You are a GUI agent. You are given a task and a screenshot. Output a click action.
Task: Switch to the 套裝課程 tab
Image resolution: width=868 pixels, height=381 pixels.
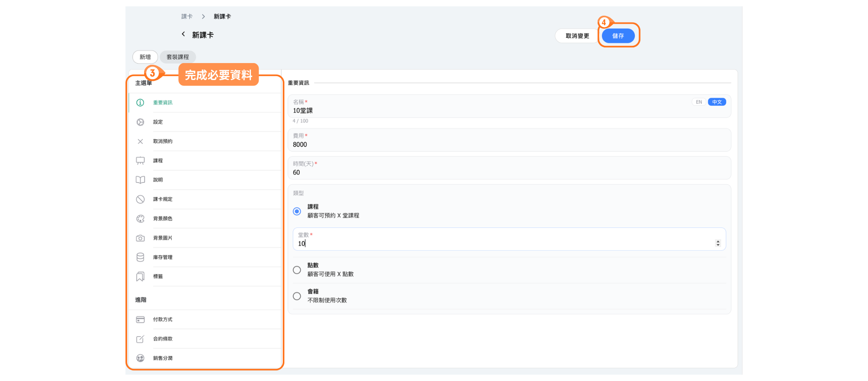(x=178, y=57)
